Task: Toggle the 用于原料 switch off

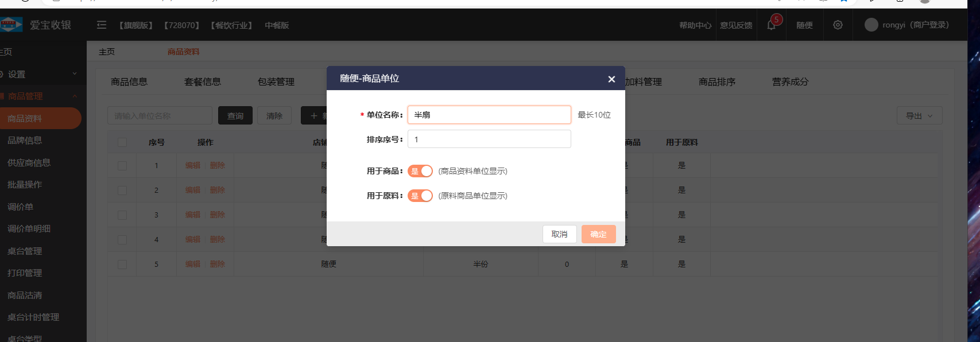Action: click(420, 196)
